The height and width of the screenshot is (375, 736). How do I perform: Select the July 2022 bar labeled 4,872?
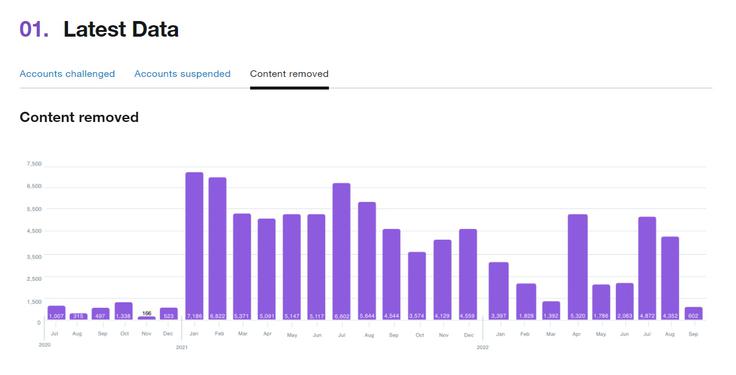click(647, 268)
